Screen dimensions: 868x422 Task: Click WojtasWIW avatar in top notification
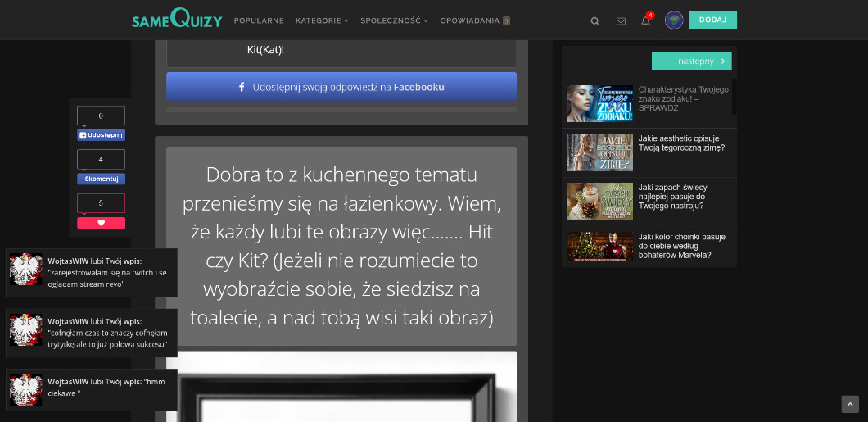25,270
